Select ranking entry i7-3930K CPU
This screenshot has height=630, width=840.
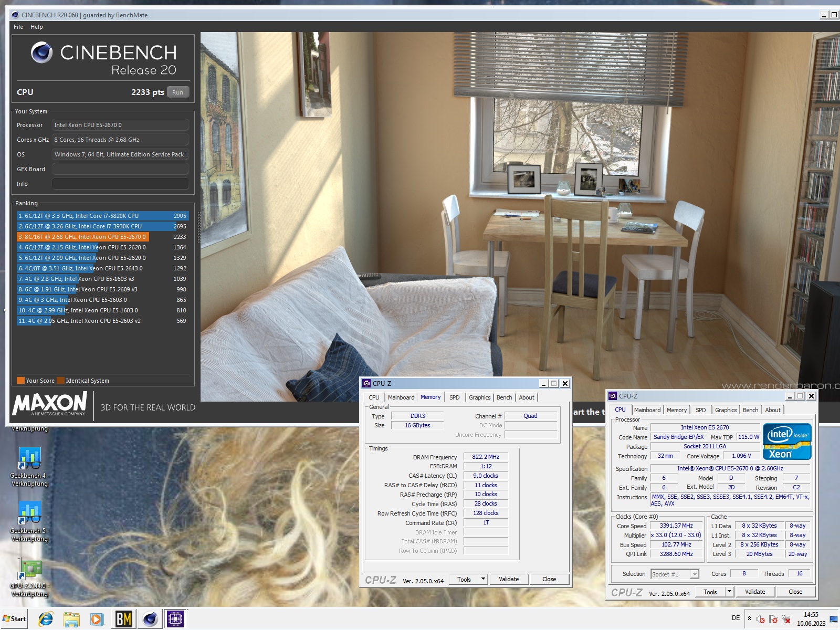pyautogui.click(x=102, y=226)
